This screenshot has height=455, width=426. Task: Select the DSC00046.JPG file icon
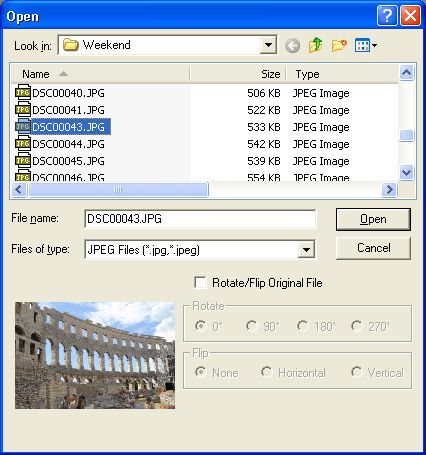[23, 176]
